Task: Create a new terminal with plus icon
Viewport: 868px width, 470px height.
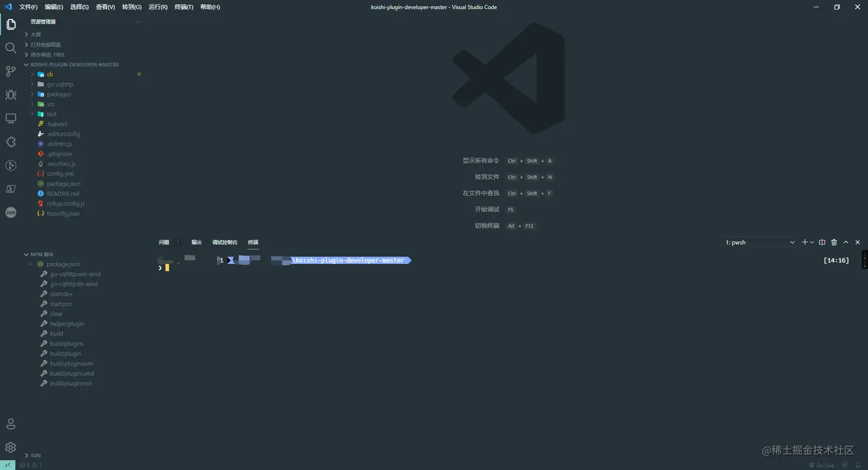Action: pyautogui.click(x=804, y=242)
